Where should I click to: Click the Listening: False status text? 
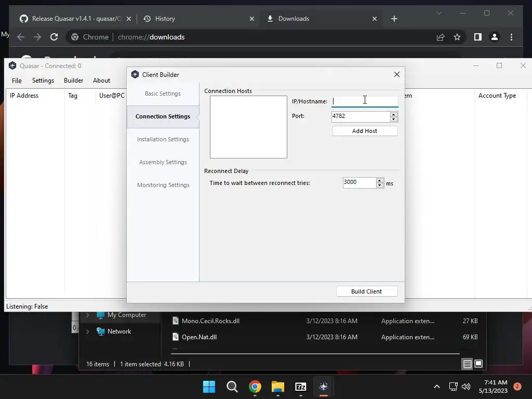pos(27,307)
